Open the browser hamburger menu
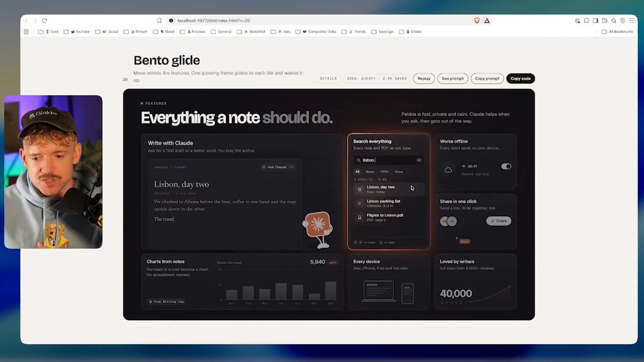 click(x=632, y=20)
